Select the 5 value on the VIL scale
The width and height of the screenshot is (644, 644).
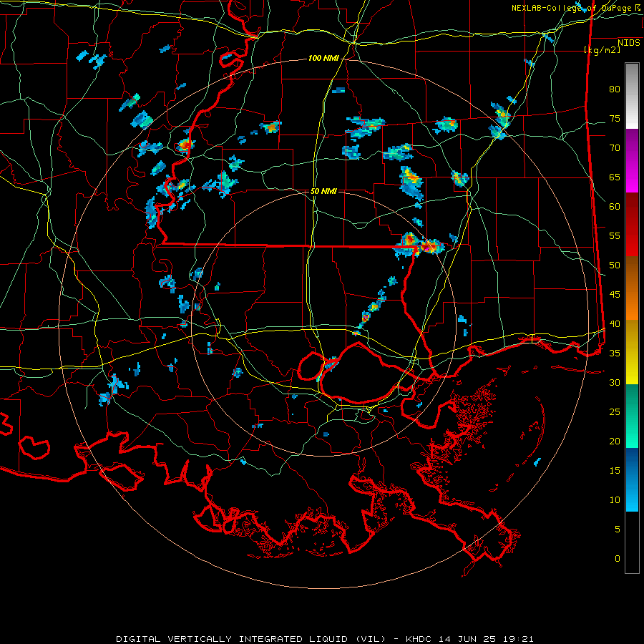(618, 529)
